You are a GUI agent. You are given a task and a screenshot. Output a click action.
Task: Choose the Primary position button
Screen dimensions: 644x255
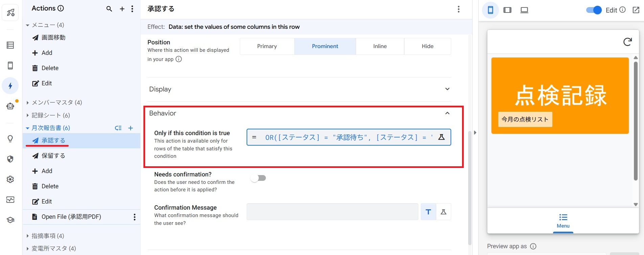point(267,46)
